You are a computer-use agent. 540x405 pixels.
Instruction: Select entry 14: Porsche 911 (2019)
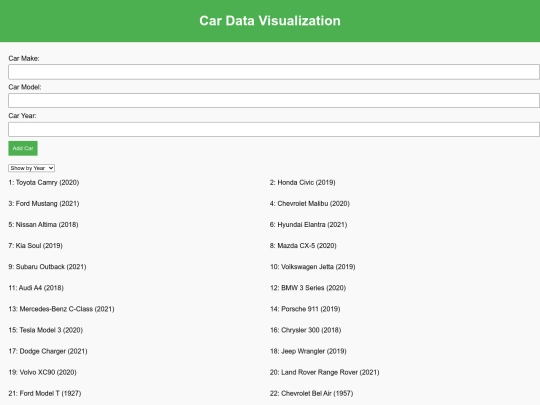click(305, 309)
